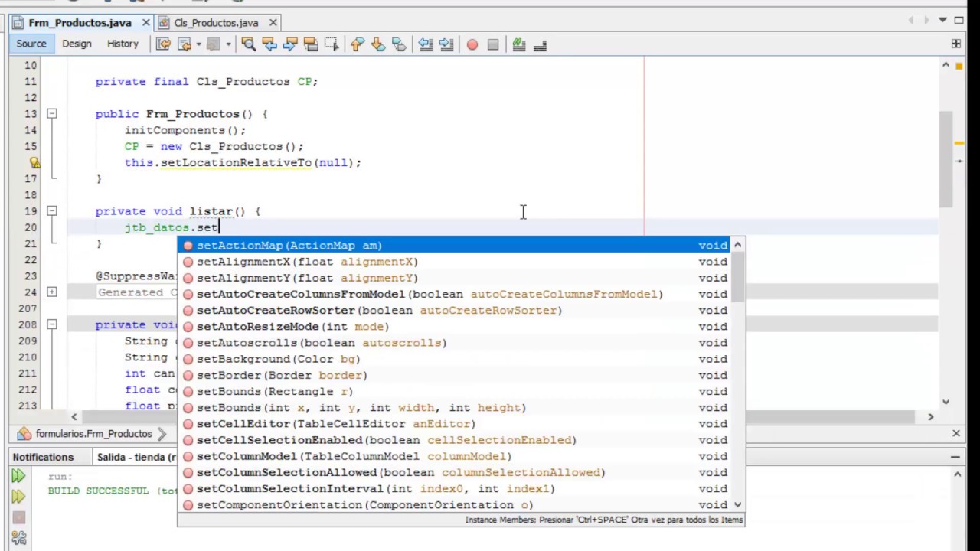
Task: Click the red Start Macro Recording icon
Action: 472,44
